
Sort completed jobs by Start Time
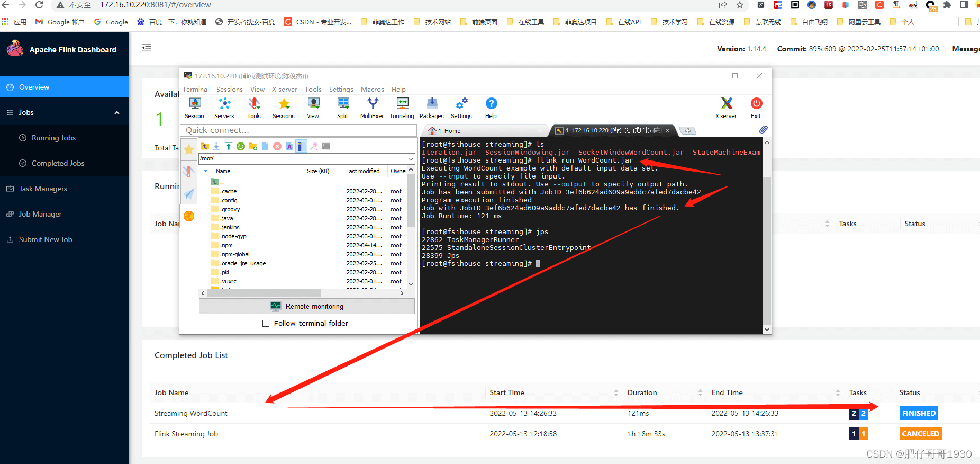point(616,392)
